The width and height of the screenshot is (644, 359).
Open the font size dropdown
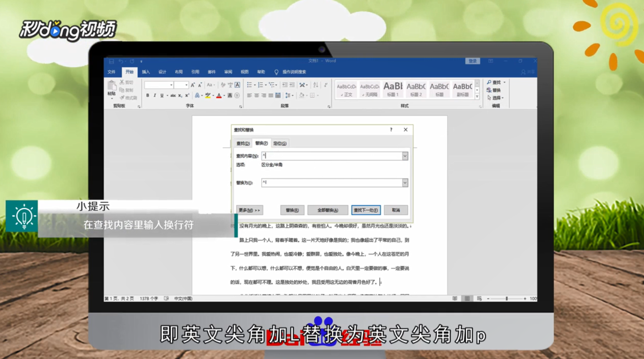(186, 85)
